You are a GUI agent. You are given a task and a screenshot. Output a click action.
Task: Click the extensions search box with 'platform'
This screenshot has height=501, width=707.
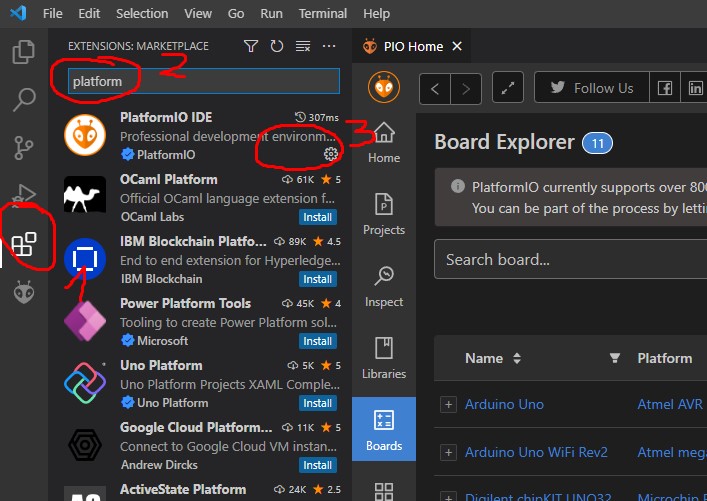click(204, 81)
